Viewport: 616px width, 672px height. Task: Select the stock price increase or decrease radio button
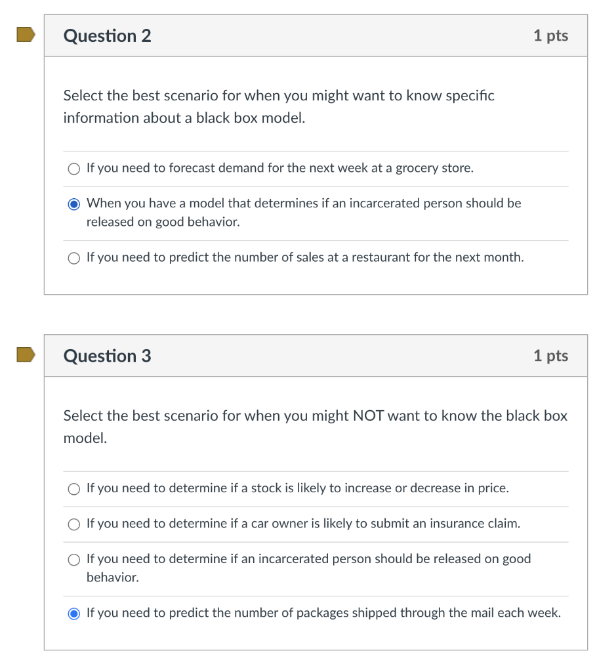click(73, 488)
